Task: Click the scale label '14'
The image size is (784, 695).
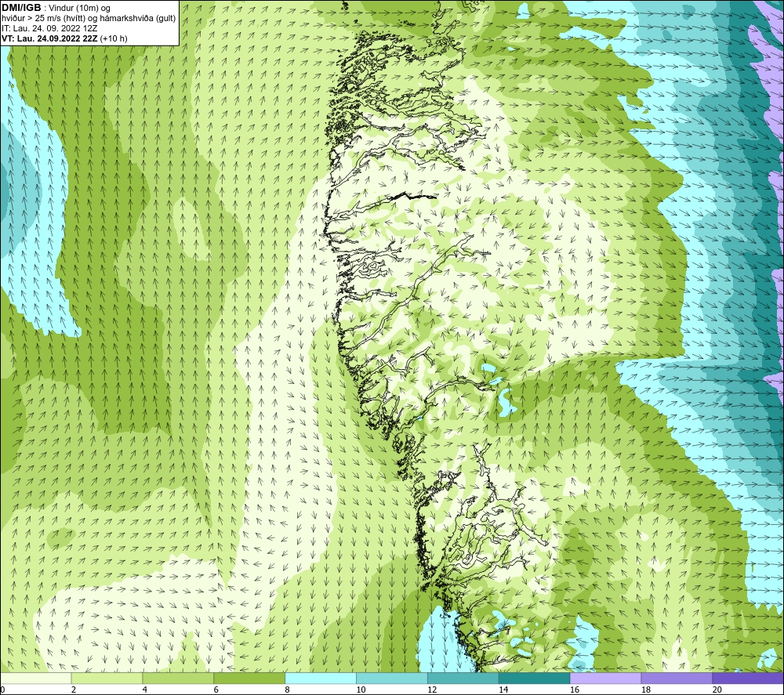Action: [503, 690]
